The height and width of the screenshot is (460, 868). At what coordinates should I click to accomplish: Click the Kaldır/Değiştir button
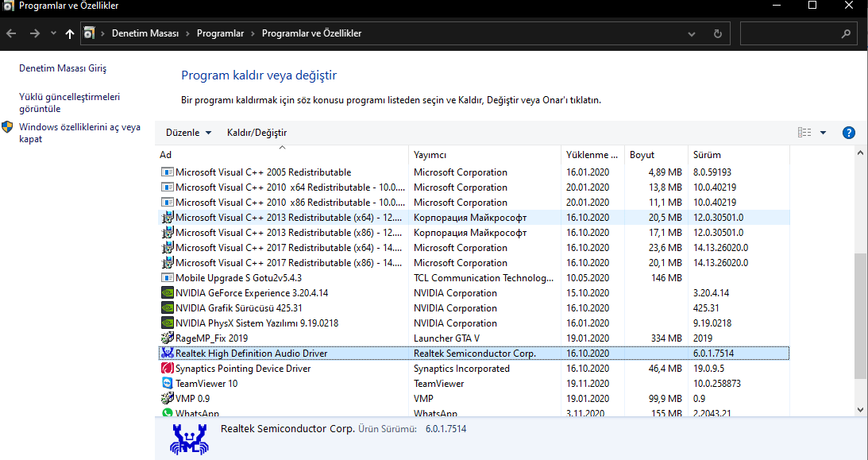point(257,133)
